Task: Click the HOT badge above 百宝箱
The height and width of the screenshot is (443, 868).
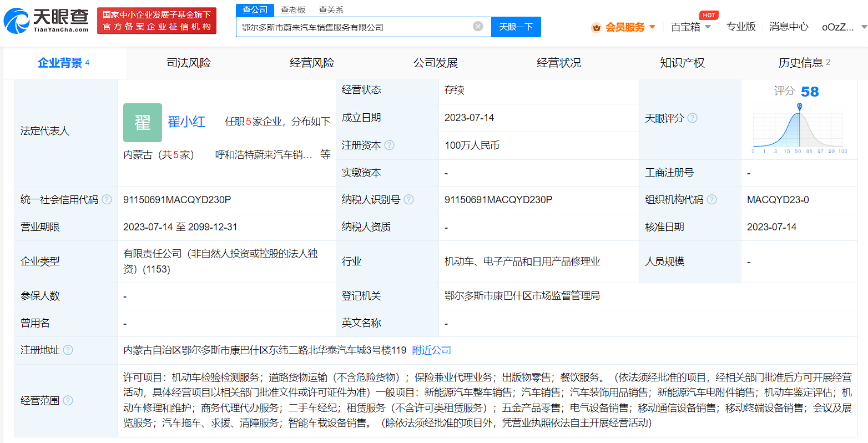Action: [709, 15]
